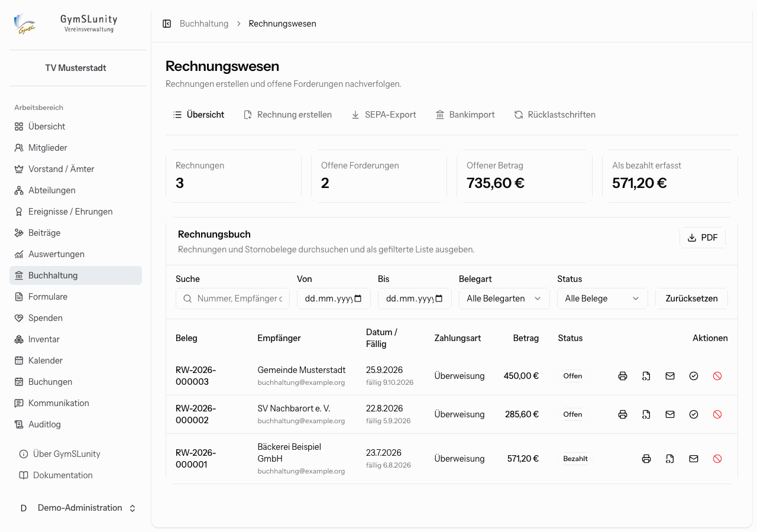This screenshot has width=757, height=532.
Task: Click the Buchhaltung breadcrumb
Action: click(204, 24)
